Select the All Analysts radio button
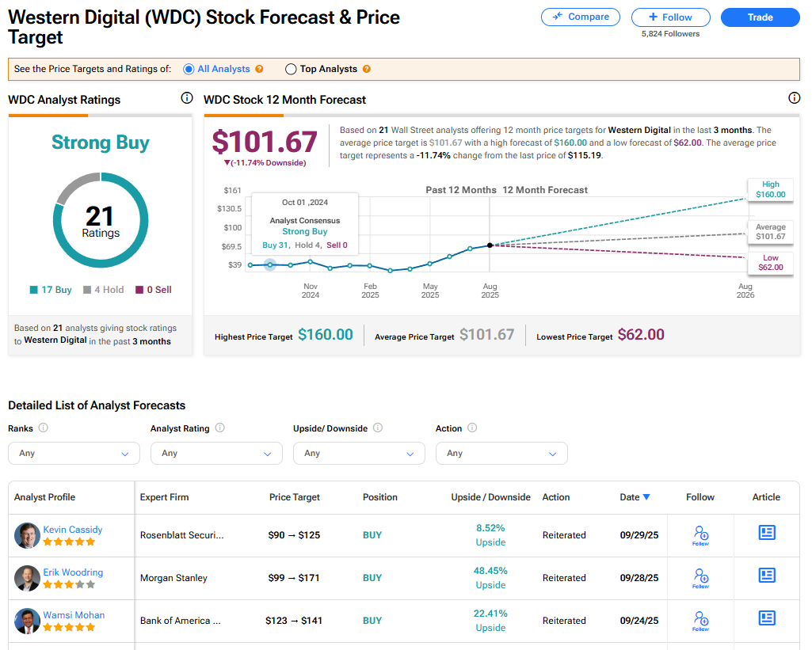The height and width of the screenshot is (650, 812). 189,69
